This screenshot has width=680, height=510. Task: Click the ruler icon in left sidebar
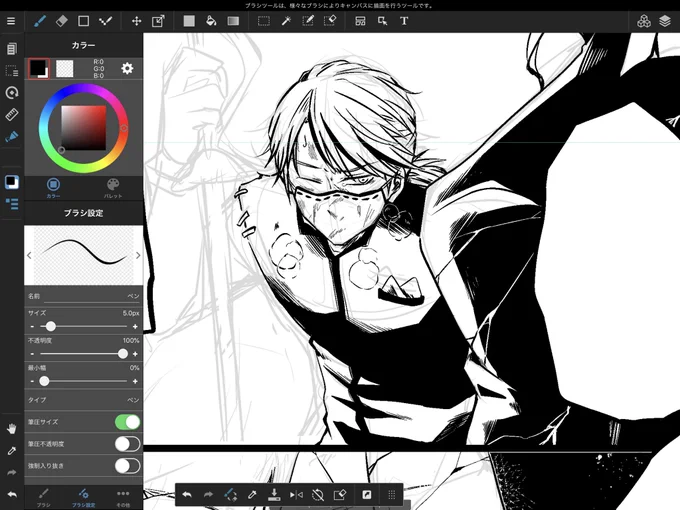pyautogui.click(x=12, y=114)
